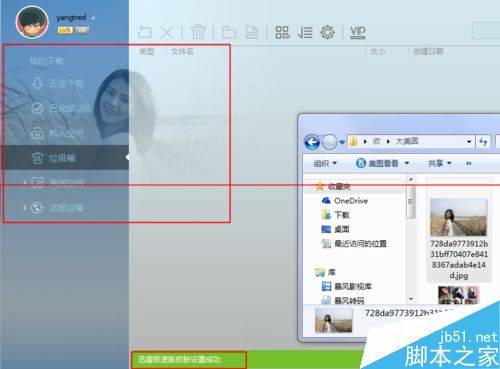
Task: Click the X delete task toolbar icon
Action: (x=167, y=32)
